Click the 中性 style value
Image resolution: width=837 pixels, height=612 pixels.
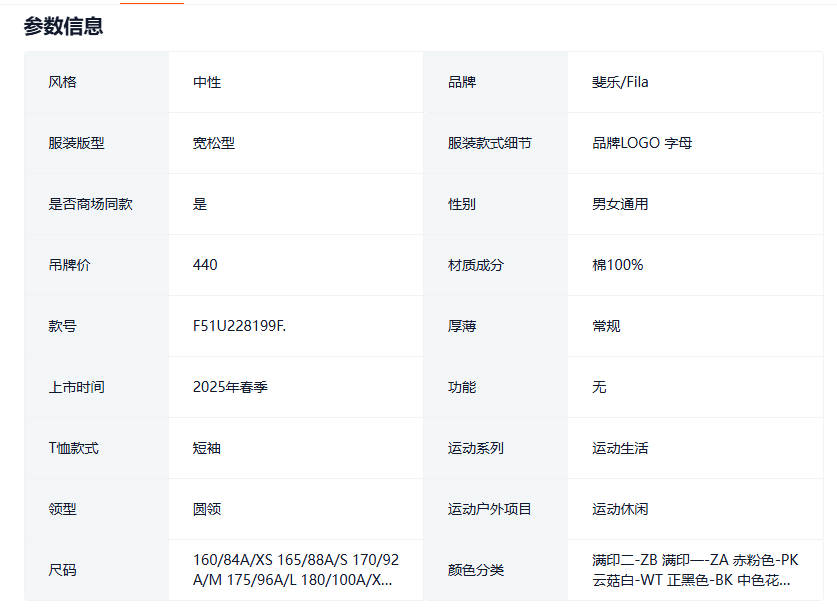(207, 82)
